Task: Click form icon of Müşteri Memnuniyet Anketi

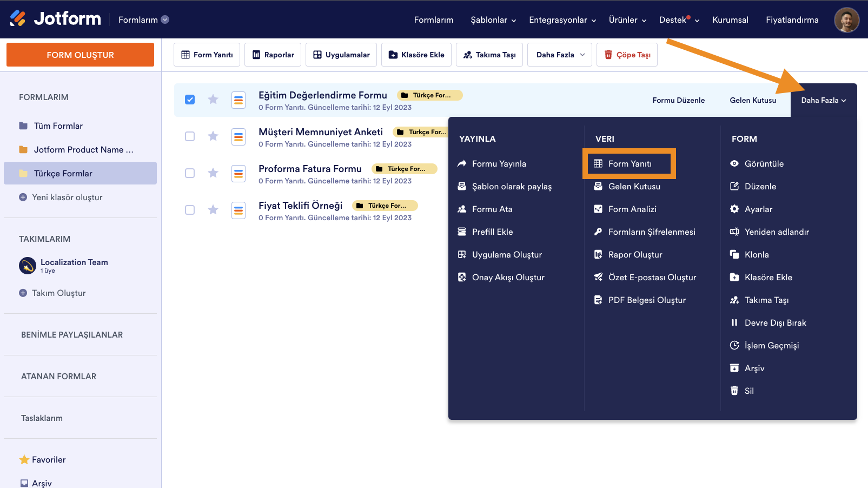Action: (x=238, y=137)
